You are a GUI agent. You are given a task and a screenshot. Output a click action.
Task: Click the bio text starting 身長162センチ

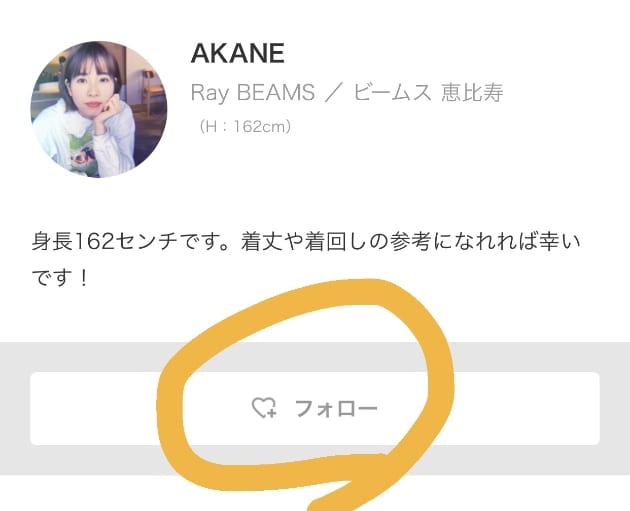306,260
